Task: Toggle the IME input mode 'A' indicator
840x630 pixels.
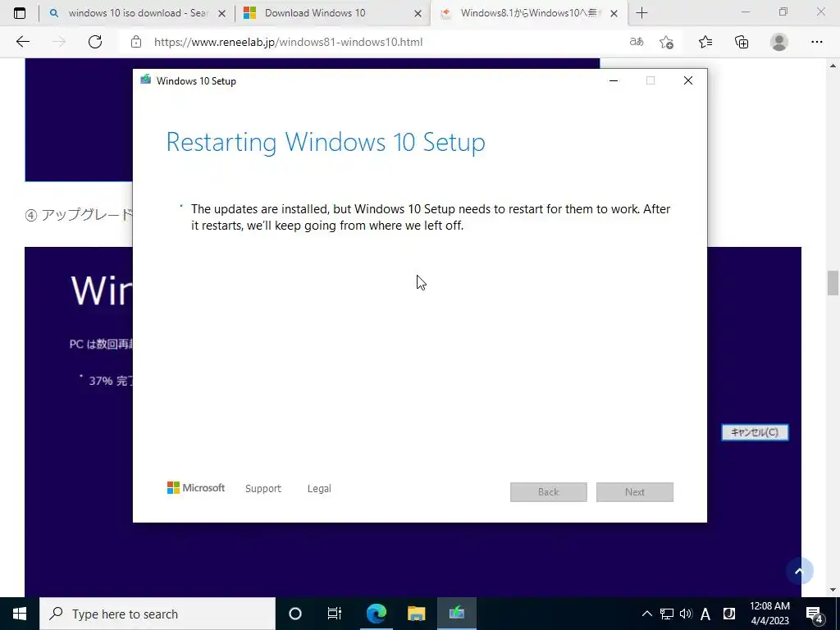Action: tap(705, 614)
